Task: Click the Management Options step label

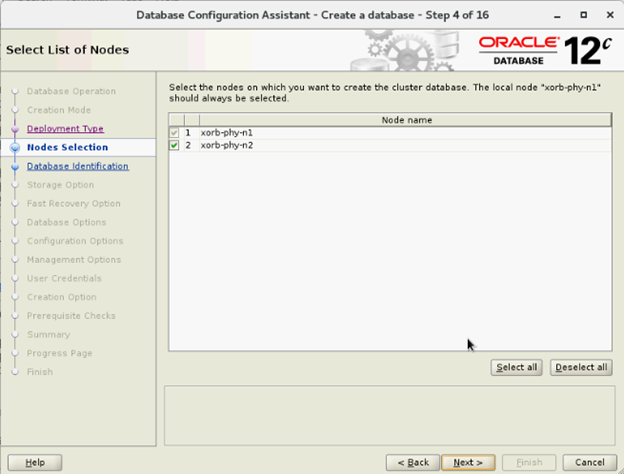Action: 74,259
